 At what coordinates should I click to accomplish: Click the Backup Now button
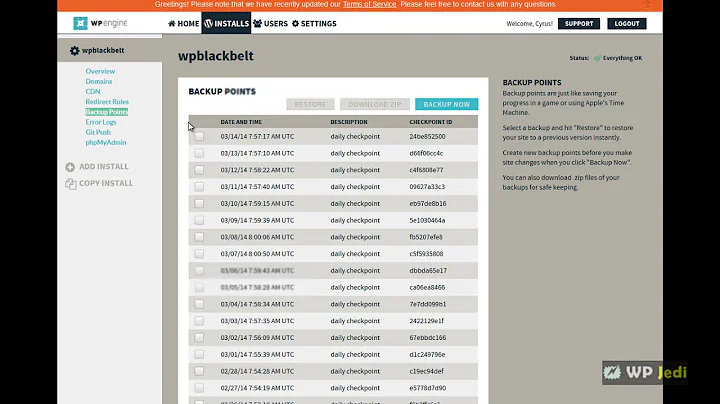tap(446, 104)
